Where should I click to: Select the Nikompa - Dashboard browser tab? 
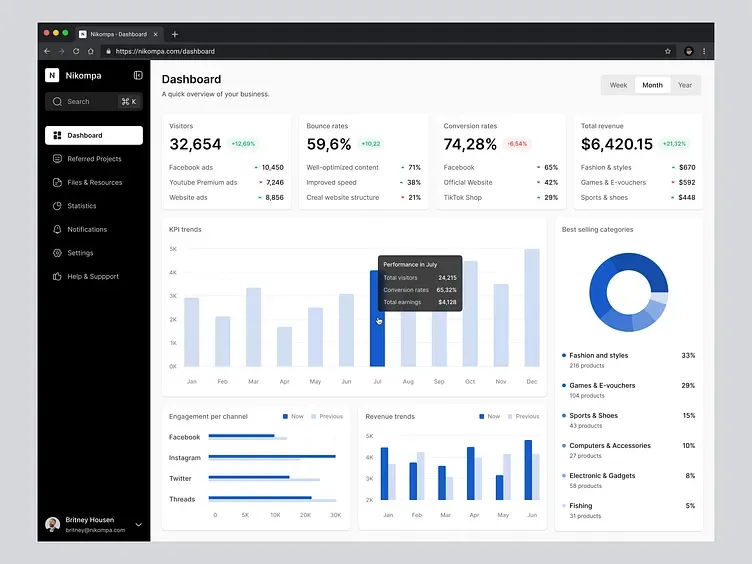coord(119,34)
